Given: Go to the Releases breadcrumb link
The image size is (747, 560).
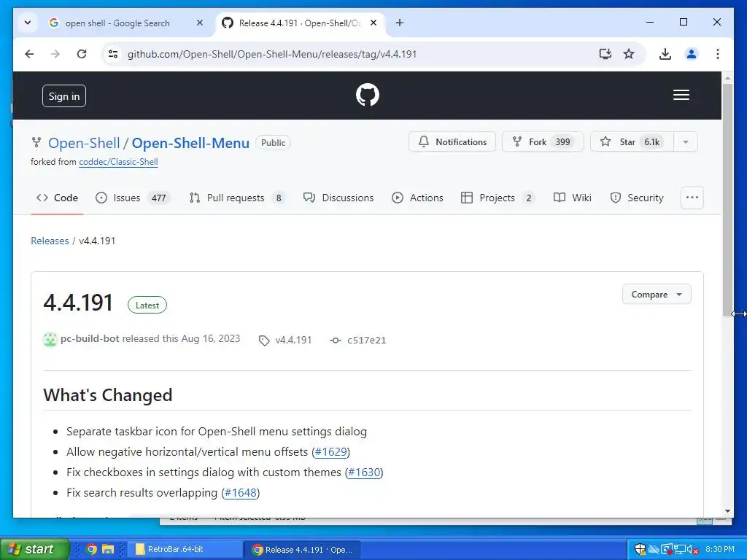Looking at the screenshot, I should [50, 241].
